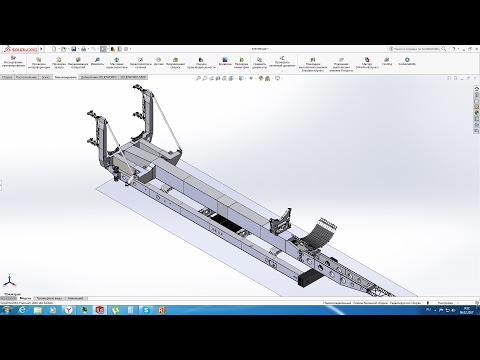Switch to the Эскиз (Sketch) tab
480x360 pixels.
(46, 77)
